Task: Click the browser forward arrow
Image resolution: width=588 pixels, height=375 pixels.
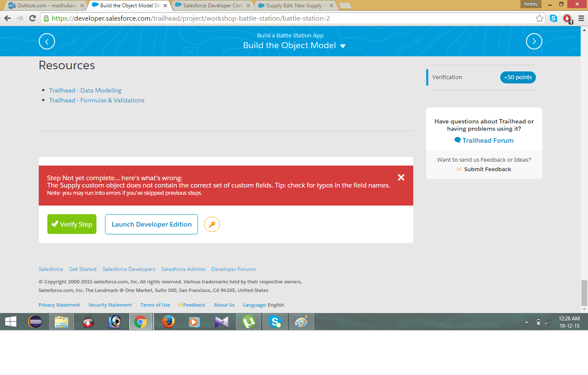Action: click(20, 18)
